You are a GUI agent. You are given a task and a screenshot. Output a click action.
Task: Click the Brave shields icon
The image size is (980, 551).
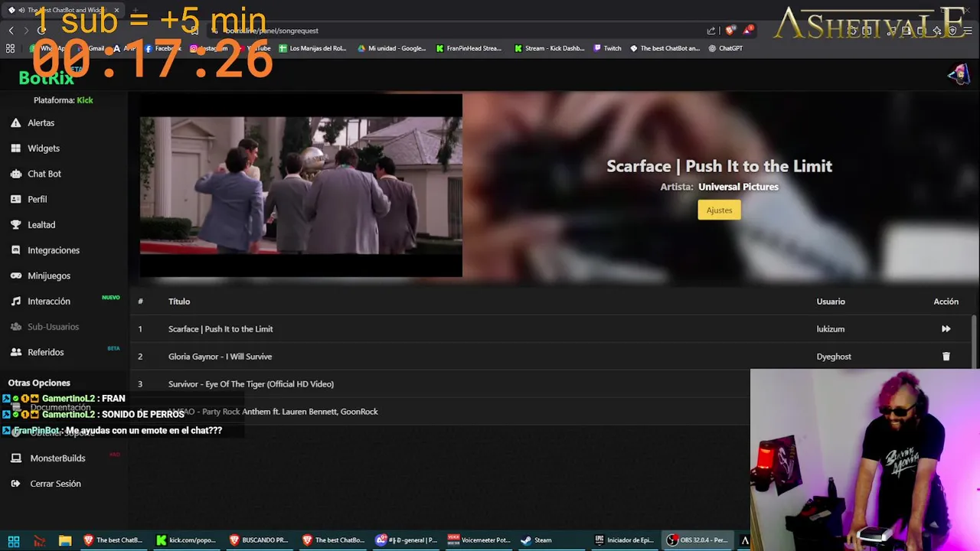(730, 31)
